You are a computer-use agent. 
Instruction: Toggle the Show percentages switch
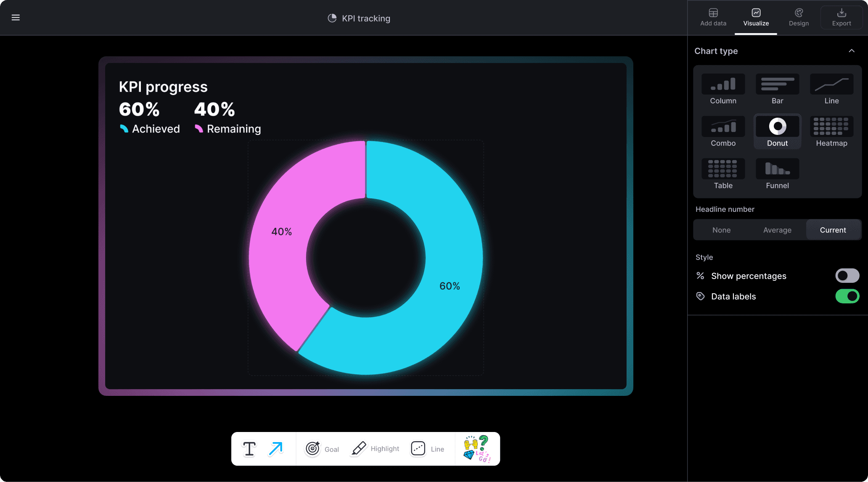pyautogui.click(x=847, y=275)
